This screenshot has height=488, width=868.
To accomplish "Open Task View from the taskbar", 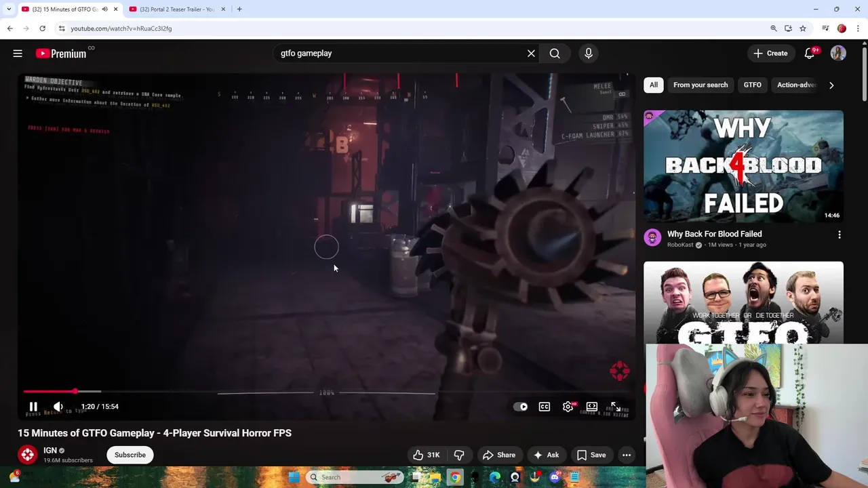I will (415, 477).
